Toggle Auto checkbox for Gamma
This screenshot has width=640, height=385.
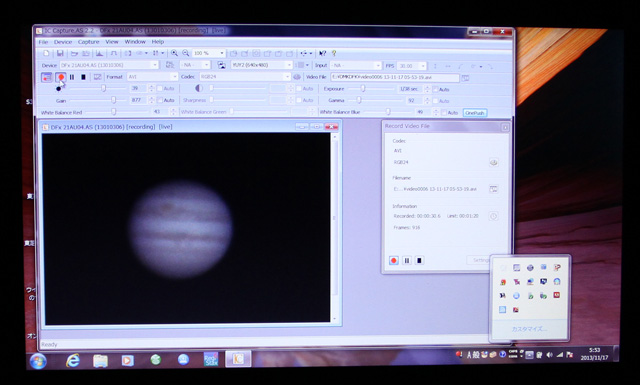435,100
